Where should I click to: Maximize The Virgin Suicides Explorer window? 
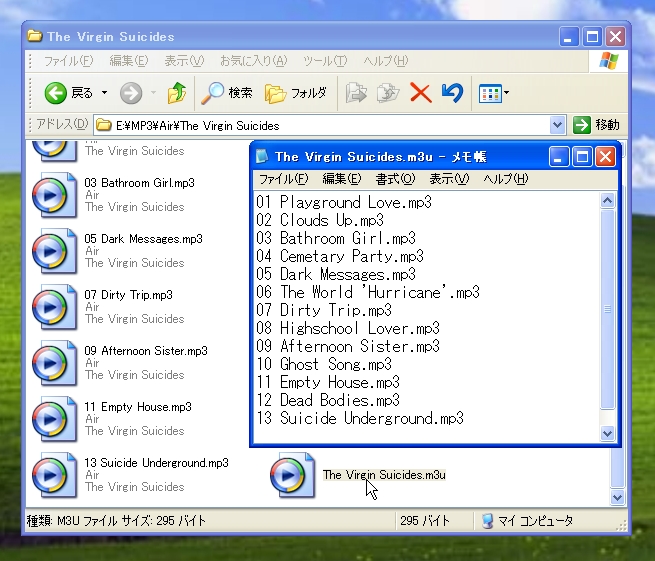click(x=592, y=37)
